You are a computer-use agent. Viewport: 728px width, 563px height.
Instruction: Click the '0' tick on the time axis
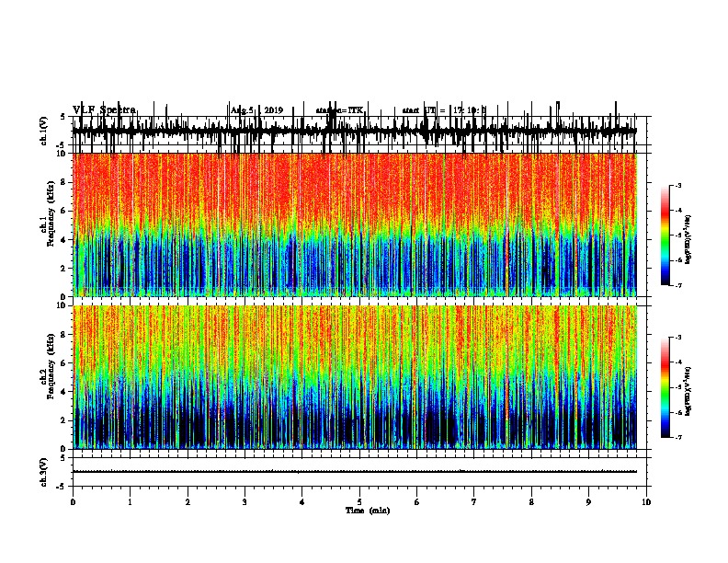click(x=73, y=502)
